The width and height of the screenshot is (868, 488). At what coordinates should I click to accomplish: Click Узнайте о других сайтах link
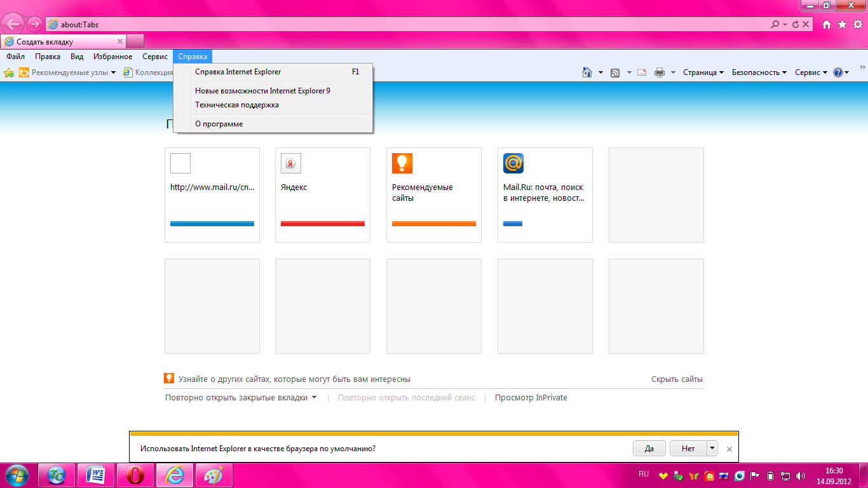[294, 379]
